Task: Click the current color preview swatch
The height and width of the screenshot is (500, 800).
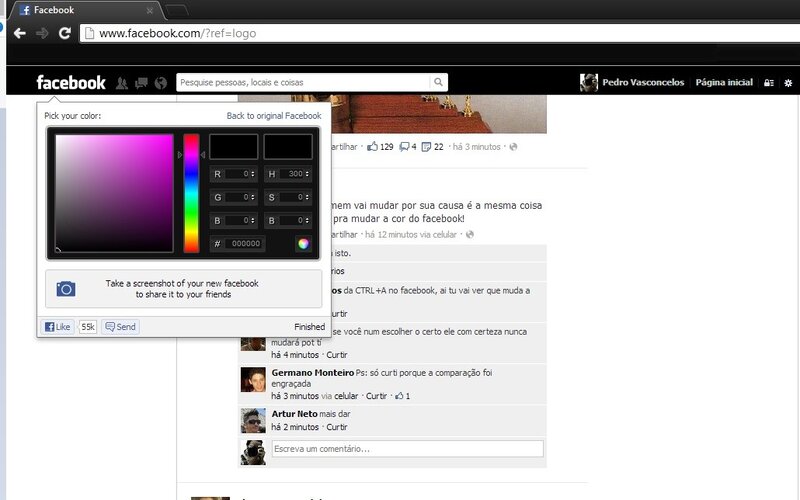Action: [x=288, y=147]
